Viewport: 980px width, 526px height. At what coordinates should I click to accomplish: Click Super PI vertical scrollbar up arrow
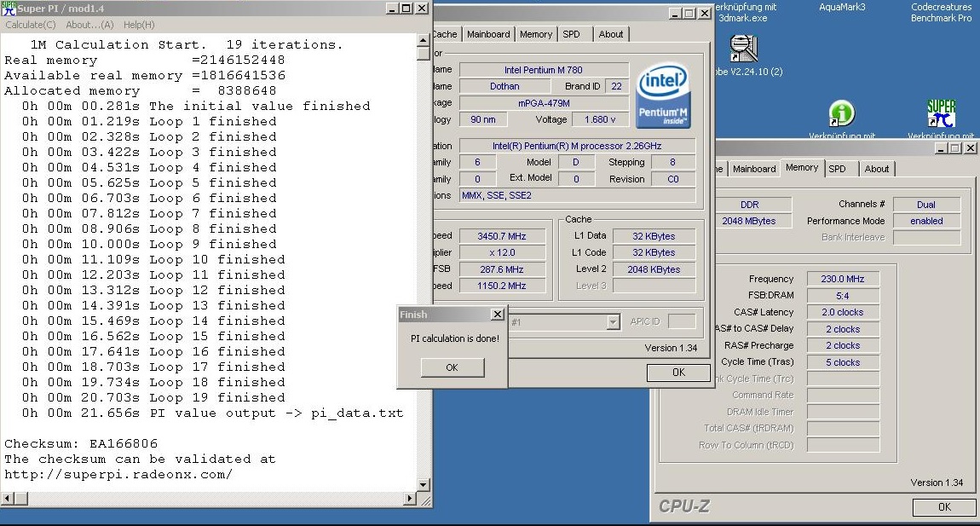coord(424,40)
